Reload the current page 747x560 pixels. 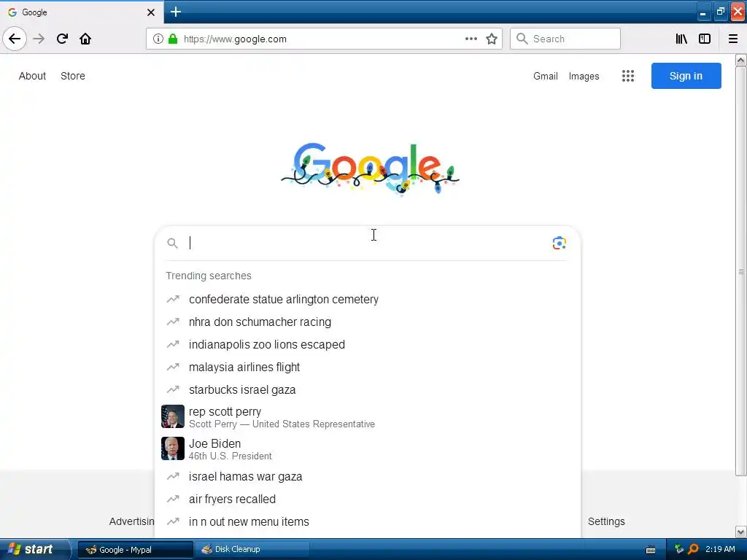(x=62, y=39)
